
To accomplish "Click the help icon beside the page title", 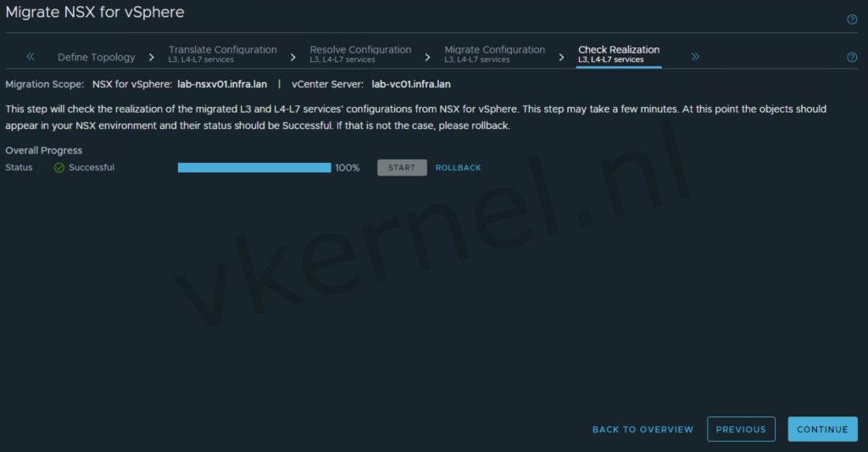I will (852, 20).
